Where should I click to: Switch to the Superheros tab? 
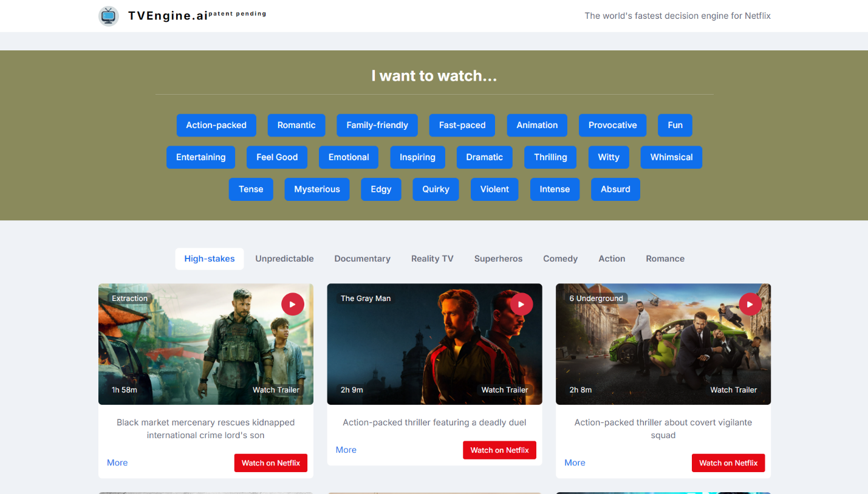coord(498,259)
